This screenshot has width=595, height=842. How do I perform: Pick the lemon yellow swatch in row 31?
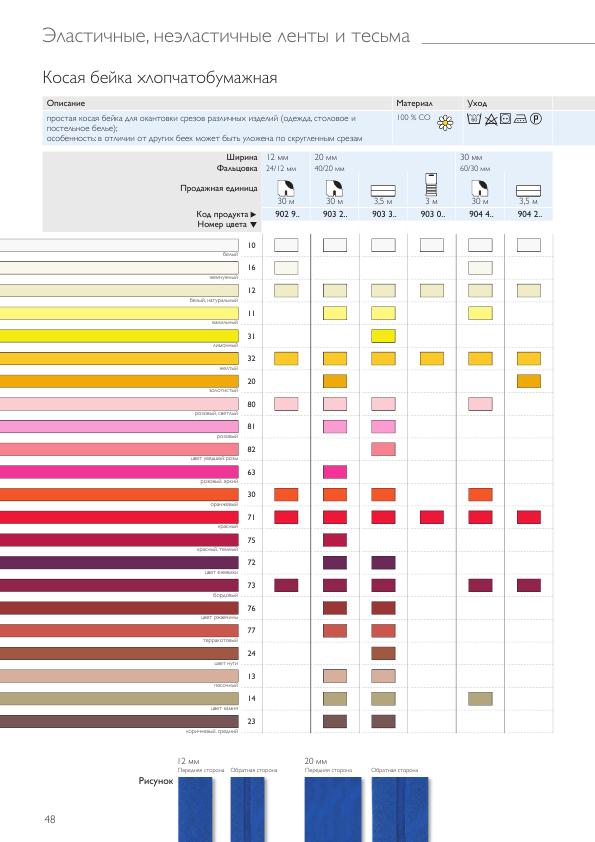pyautogui.click(x=383, y=336)
